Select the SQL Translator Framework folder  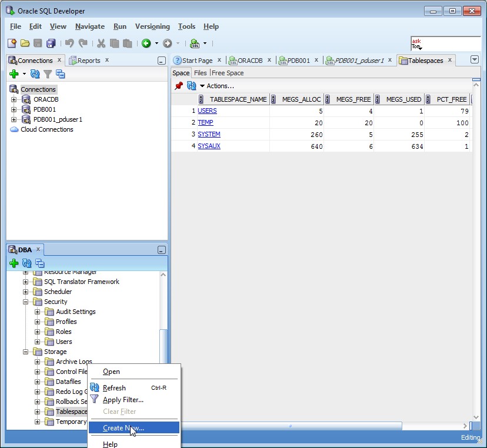(82, 282)
